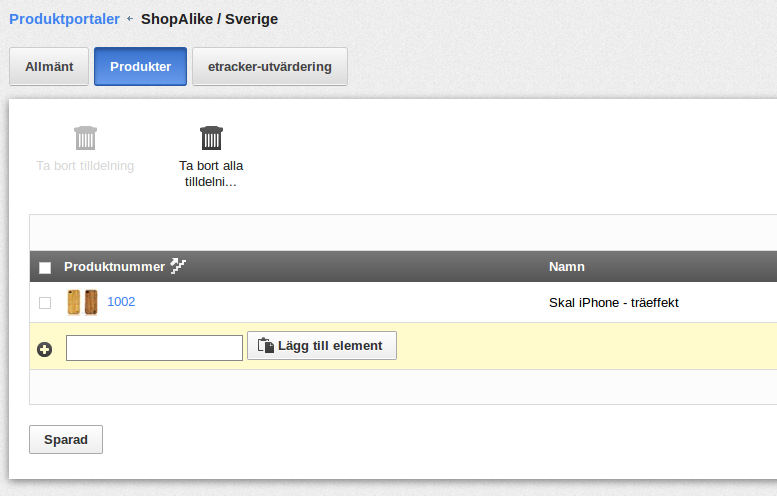
Task: Click the Lägg till element button
Action: tap(322, 345)
